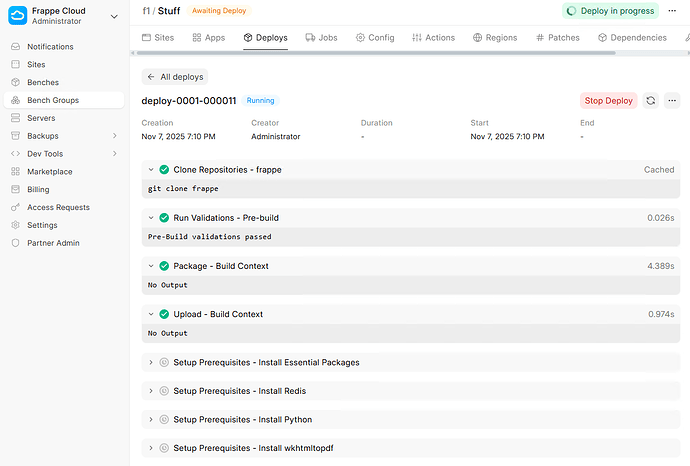
Task: Click the horizontal scrollbar under the tabs
Action: 400,53
